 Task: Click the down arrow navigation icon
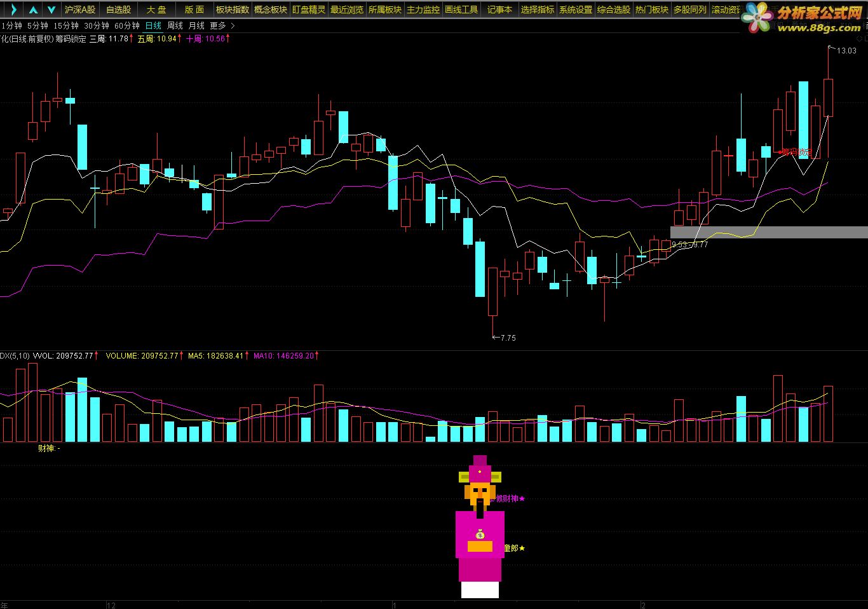[x=51, y=10]
